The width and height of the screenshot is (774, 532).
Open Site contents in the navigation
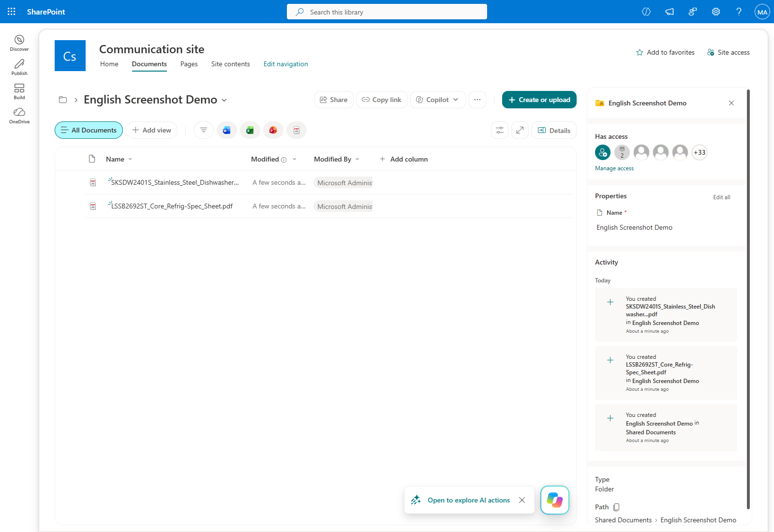(x=231, y=64)
